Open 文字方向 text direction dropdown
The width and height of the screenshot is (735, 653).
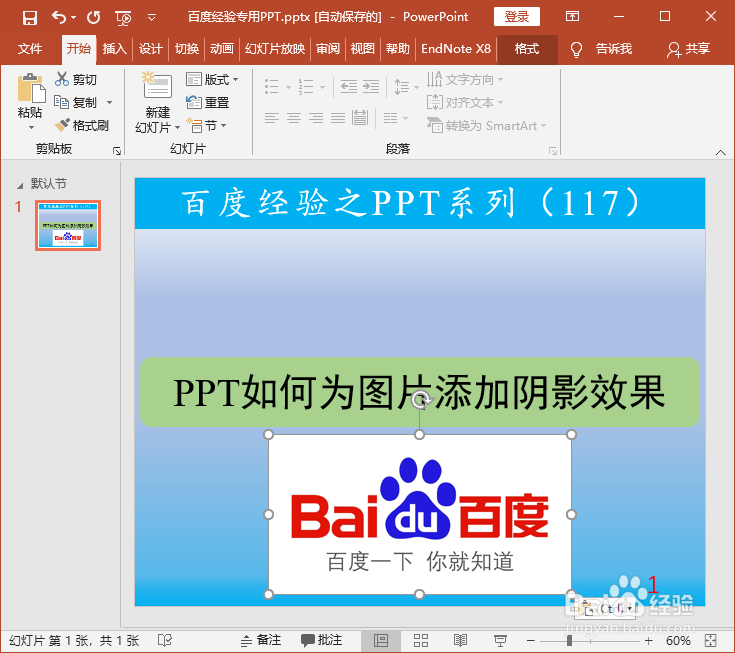(465, 79)
